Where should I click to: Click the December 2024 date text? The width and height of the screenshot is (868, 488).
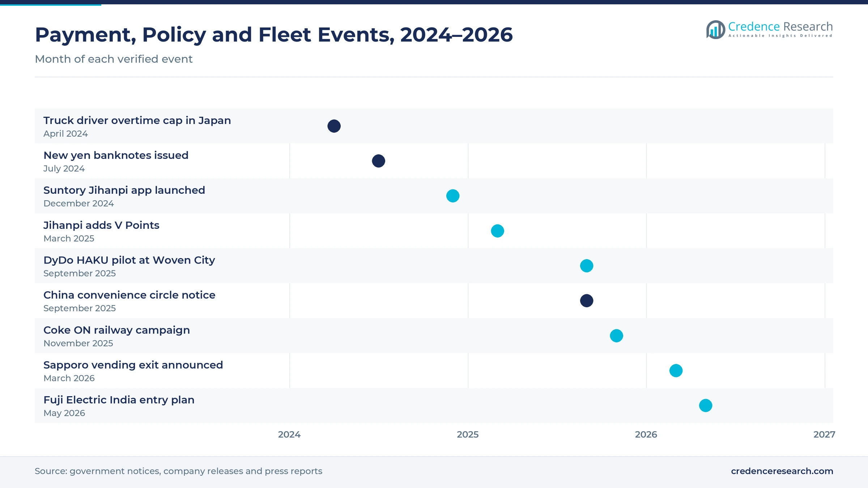pyautogui.click(x=78, y=204)
